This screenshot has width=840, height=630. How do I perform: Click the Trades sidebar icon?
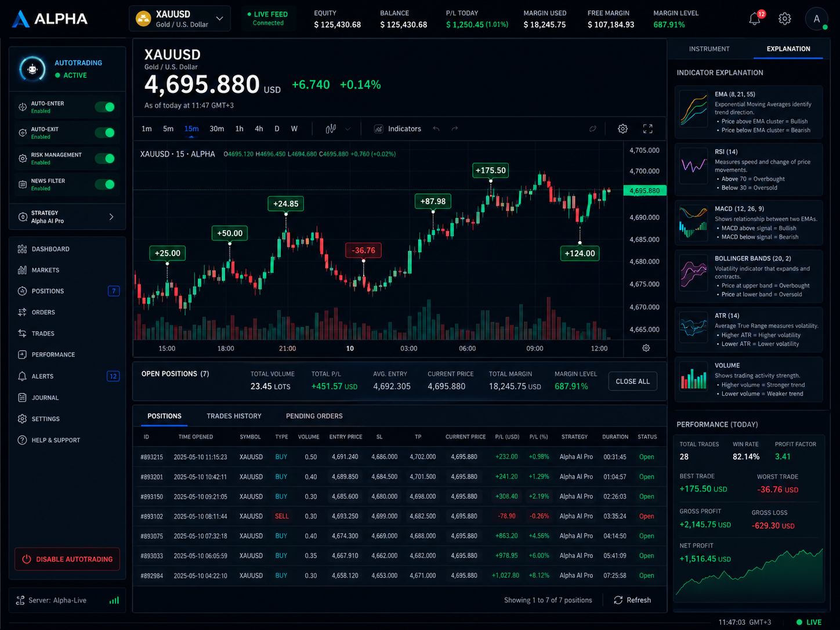tap(22, 334)
